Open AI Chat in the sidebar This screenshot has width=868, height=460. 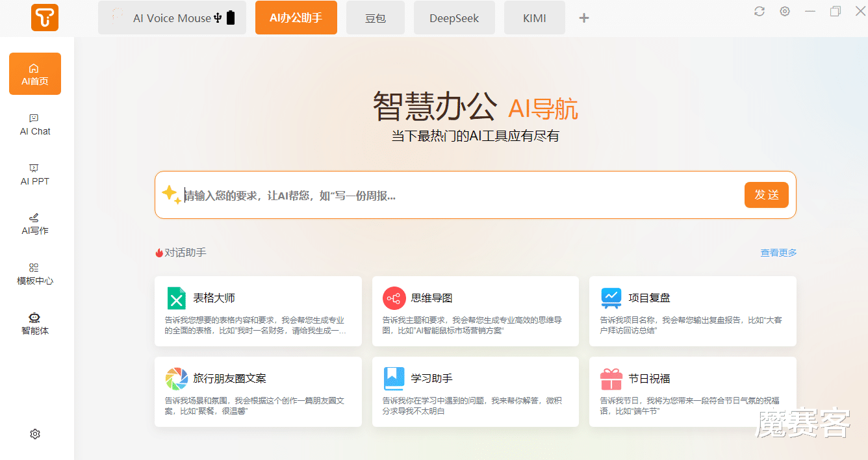35,124
